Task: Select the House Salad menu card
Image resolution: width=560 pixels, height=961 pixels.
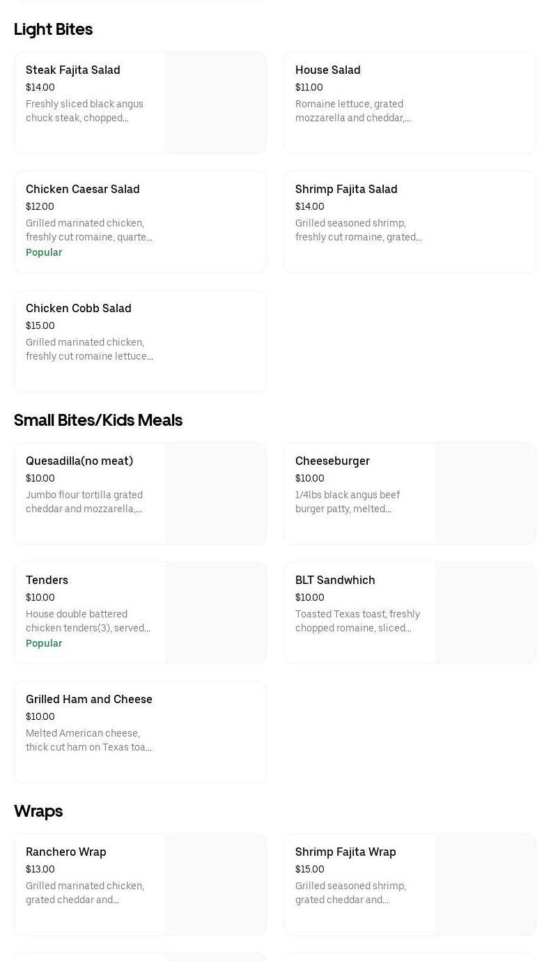Action: click(410, 102)
